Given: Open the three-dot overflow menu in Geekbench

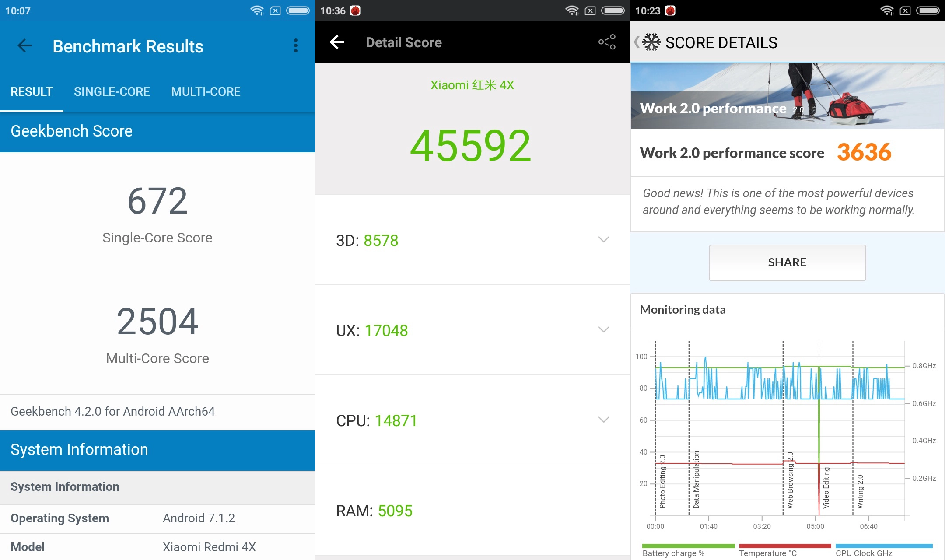Looking at the screenshot, I should coord(296,45).
